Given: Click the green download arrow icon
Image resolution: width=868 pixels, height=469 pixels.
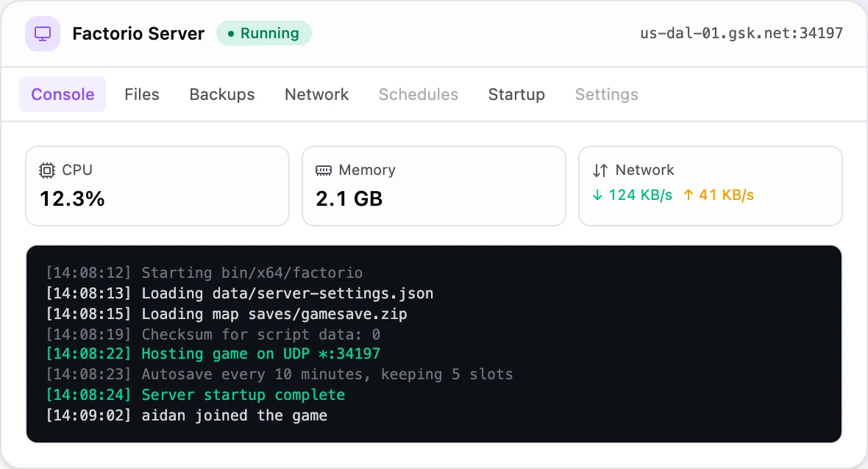Looking at the screenshot, I should click(597, 195).
